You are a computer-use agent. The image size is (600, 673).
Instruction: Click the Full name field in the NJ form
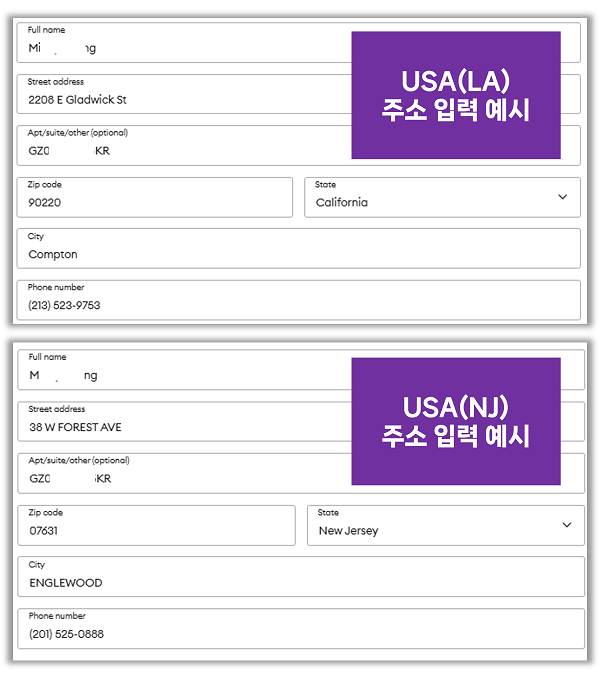(x=180, y=370)
